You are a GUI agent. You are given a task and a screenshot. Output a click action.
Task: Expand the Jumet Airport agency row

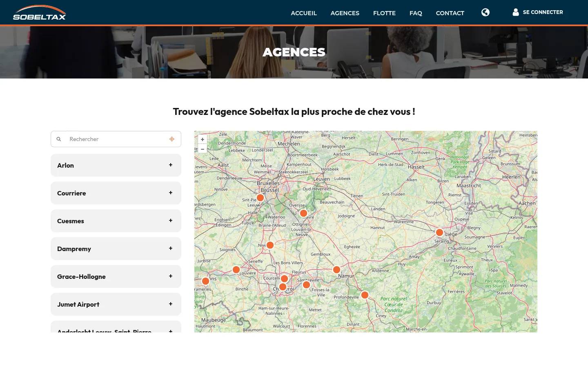pos(116,304)
